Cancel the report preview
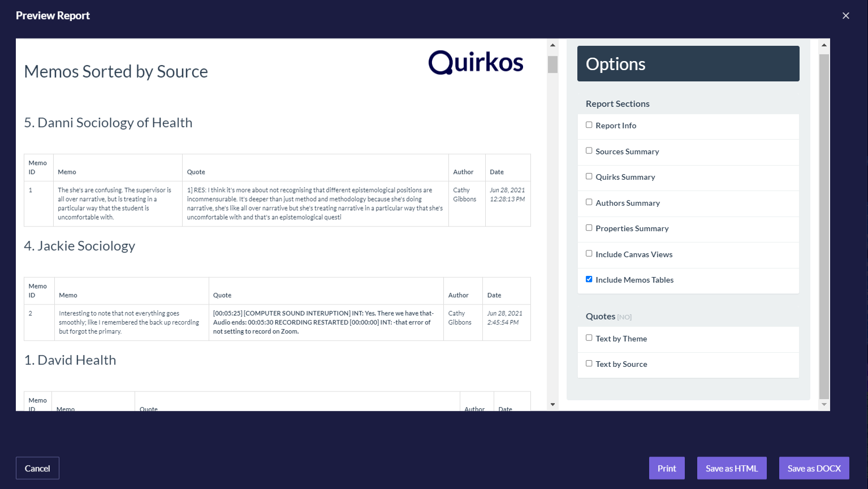868x489 pixels. coord(37,468)
